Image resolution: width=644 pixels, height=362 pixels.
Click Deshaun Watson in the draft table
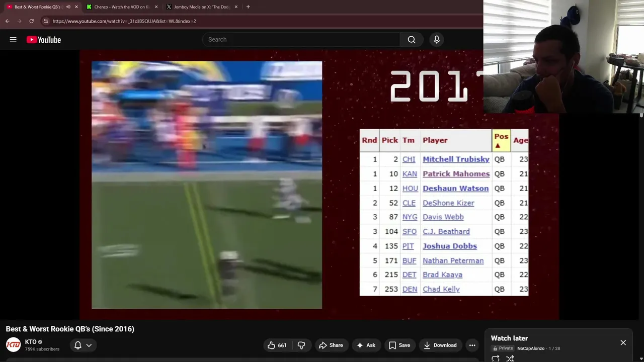pos(455,189)
